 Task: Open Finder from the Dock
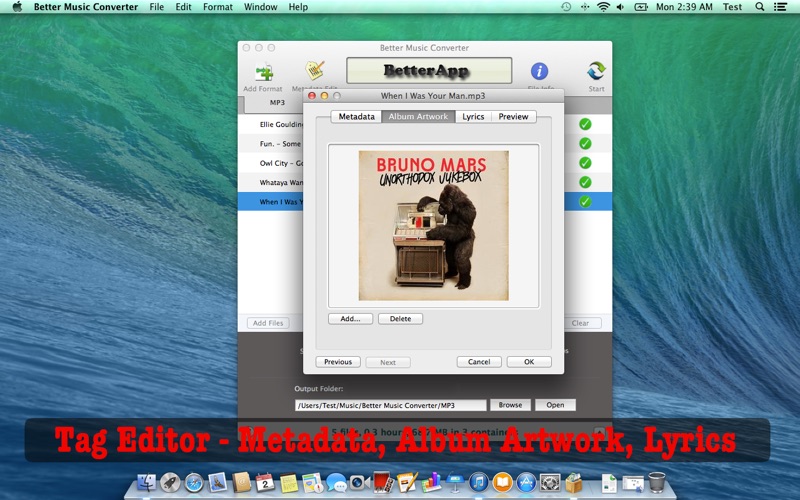(x=147, y=482)
